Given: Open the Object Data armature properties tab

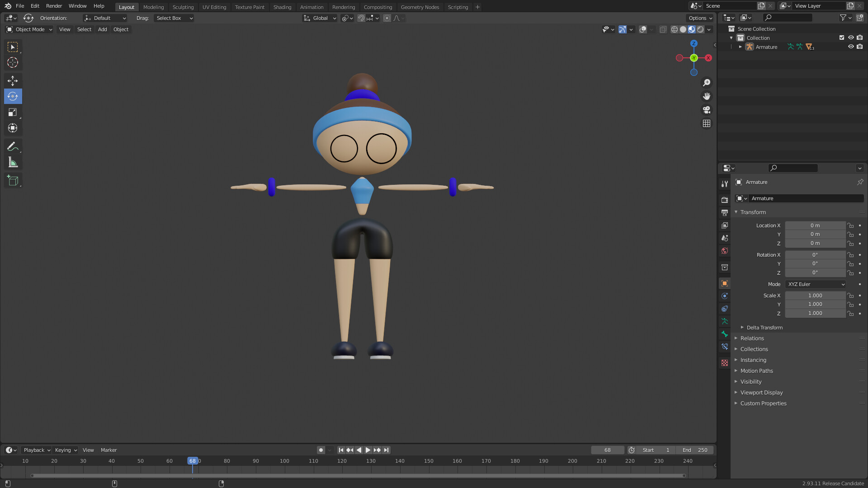Looking at the screenshot, I should coord(725,321).
